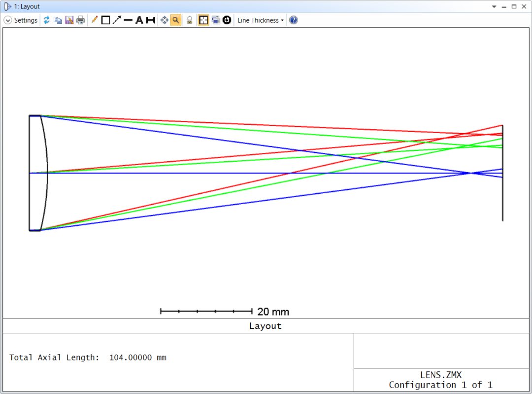Activate the pan tool
The width and height of the screenshot is (532, 394).
point(165,20)
